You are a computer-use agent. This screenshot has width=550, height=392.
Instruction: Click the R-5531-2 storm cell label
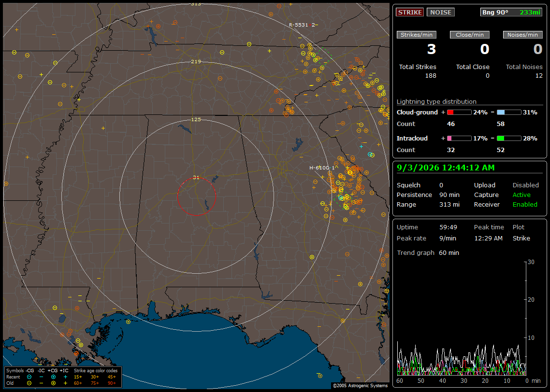pos(302,25)
